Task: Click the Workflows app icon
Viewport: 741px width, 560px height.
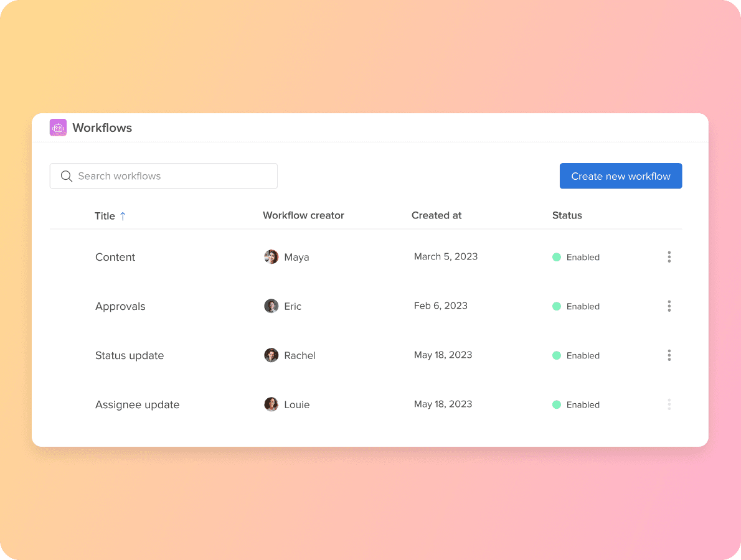Action: [x=57, y=127]
